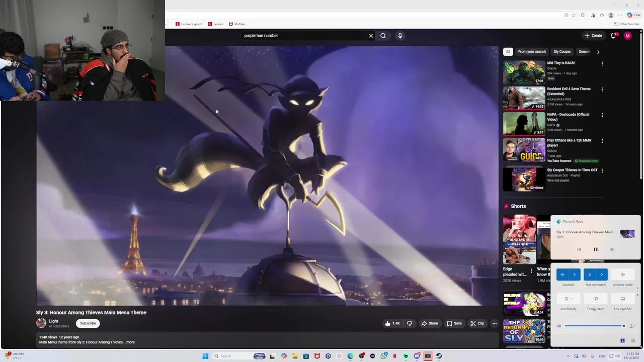Select the From your search chip
Viewport: 644px width, 362px height.
(532, 52)
